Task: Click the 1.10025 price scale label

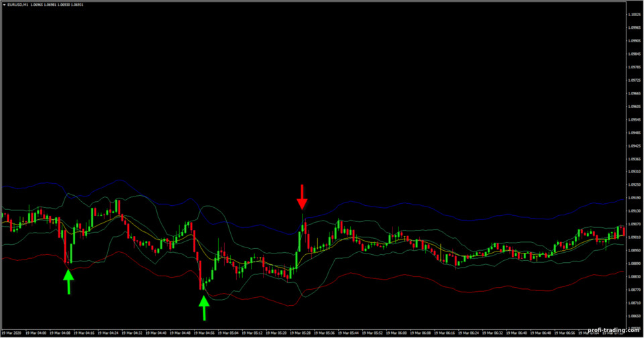Action: pos(634,15)
